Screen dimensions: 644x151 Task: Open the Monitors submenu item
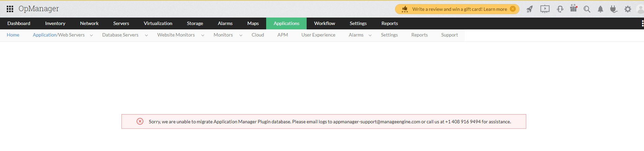(x=223, y=35)
